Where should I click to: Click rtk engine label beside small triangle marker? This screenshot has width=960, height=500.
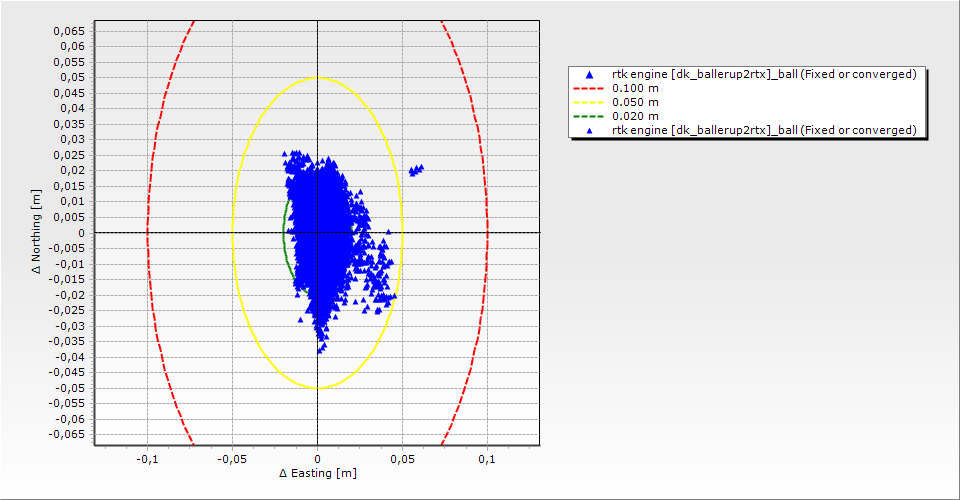pyautogui.click(x=764, y=130)
